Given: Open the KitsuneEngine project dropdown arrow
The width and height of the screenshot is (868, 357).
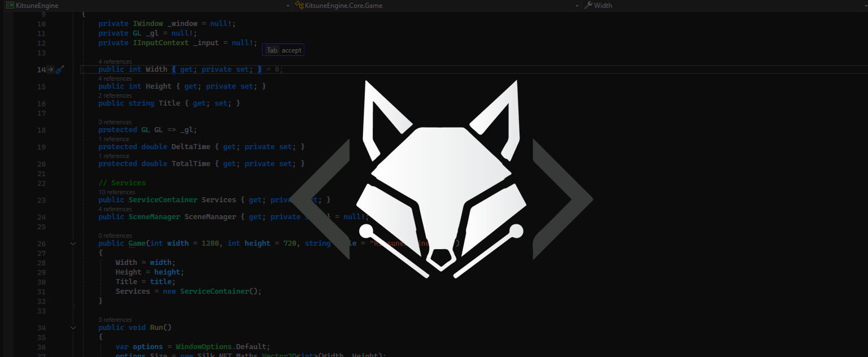Looking at the screenshot, I should coord(288,5).
